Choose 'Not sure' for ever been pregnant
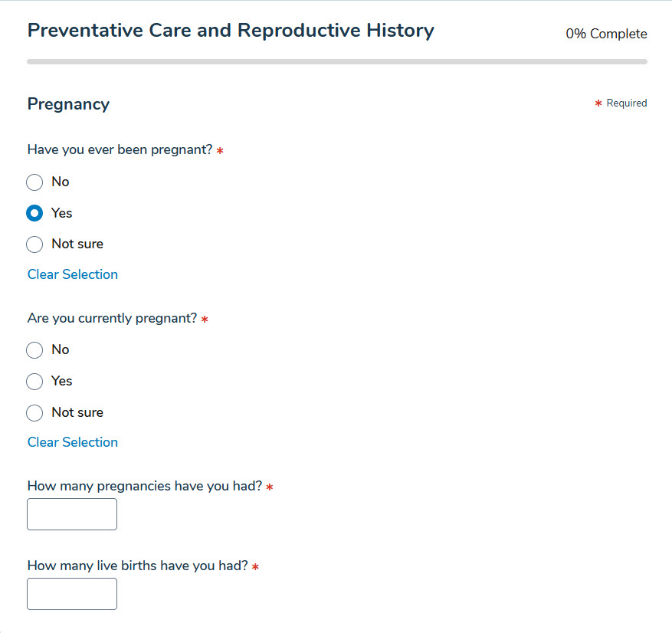Viewport: 672px width, 633px height. click(34, 244)
